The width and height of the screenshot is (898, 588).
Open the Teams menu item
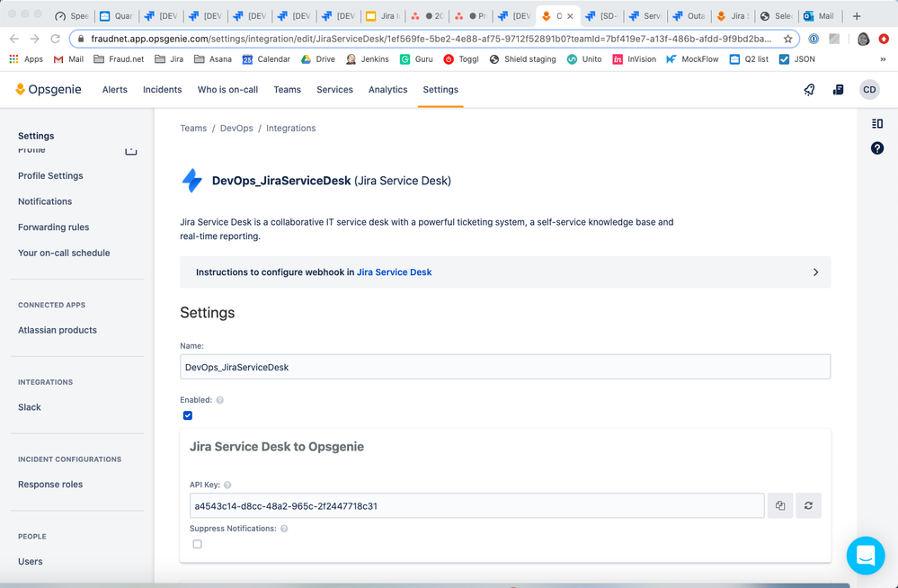click(x=287, y=89)
